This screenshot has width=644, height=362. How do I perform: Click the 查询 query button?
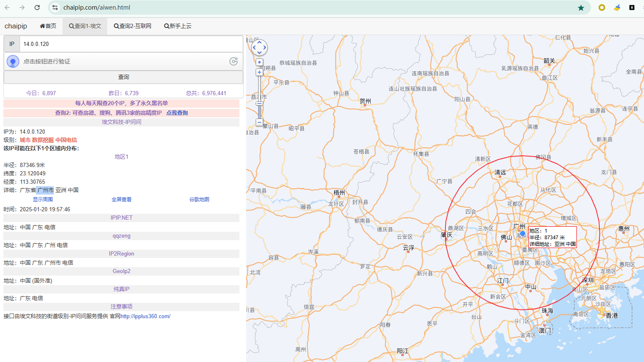pyautogui.click(x=123, y=77)
